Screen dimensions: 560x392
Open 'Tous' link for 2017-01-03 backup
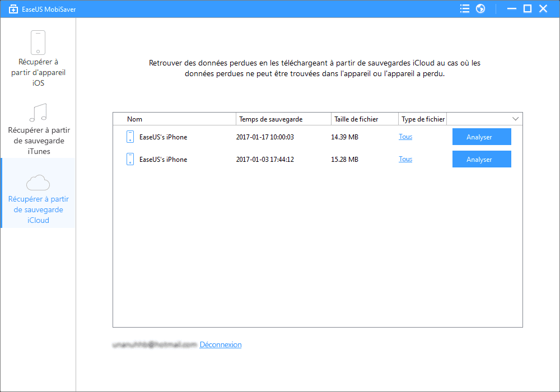405,159
